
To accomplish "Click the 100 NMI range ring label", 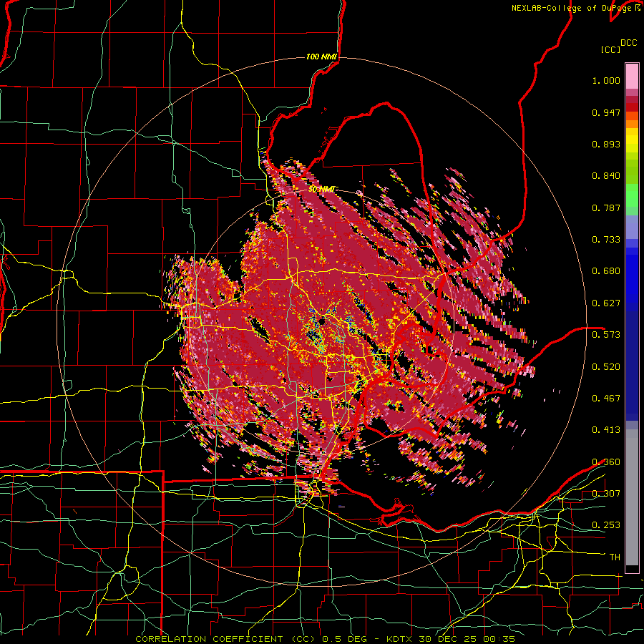I will (x=321, y=57).
